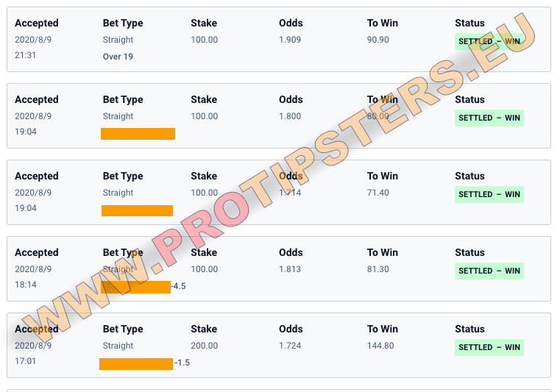Click the 90.90 To Win amount
560x392 pixels.
[378, 40]
